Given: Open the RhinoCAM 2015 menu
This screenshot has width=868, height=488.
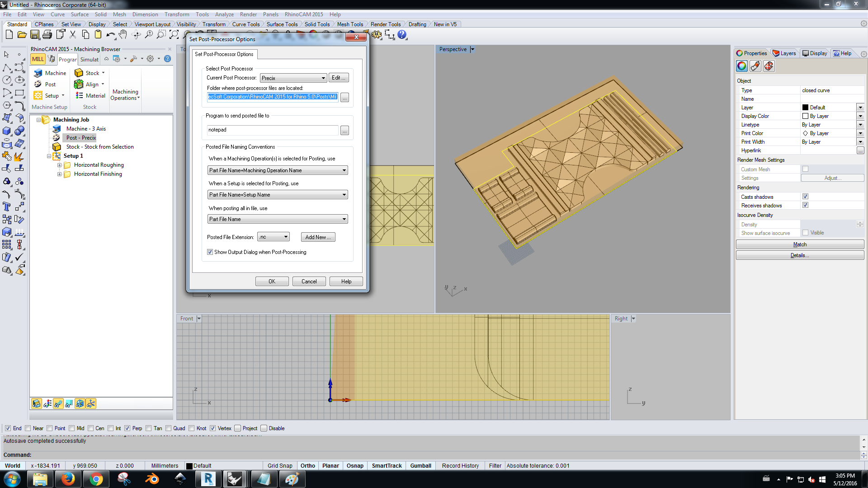Looking at the screenshot, I should tap(304, 14).
